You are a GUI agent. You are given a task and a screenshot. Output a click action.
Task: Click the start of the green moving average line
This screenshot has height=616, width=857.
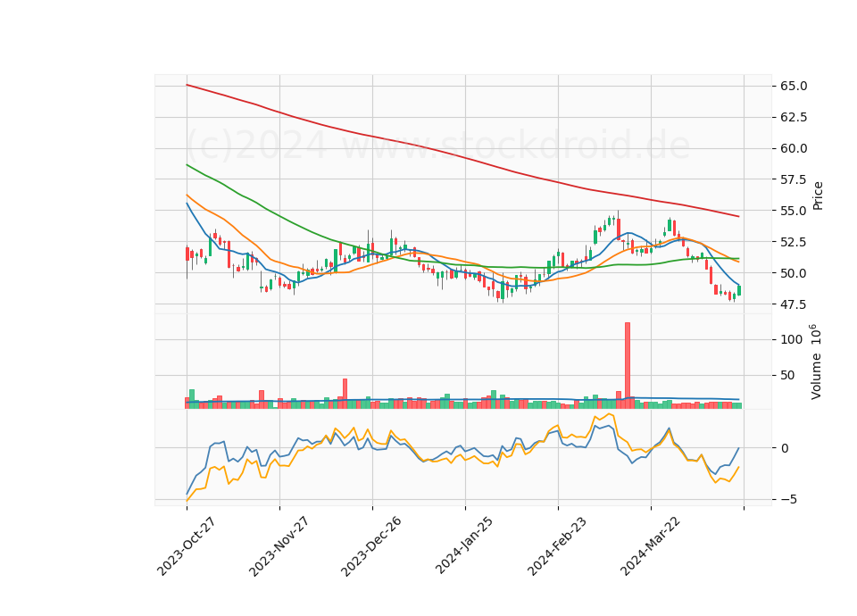click(187, 164)
